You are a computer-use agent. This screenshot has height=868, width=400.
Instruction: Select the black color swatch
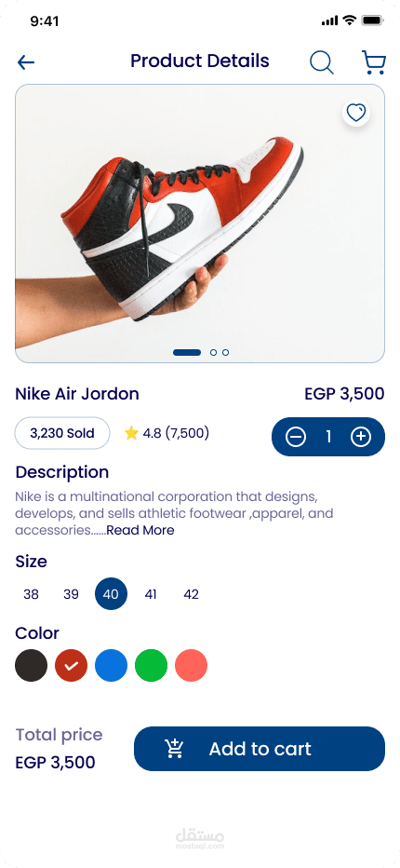[31, 665]
